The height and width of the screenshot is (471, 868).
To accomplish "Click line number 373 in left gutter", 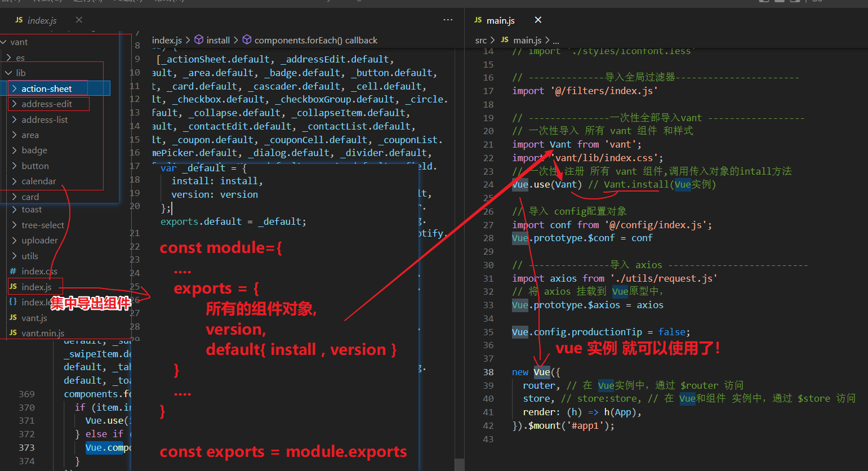I will coord(26,447).
